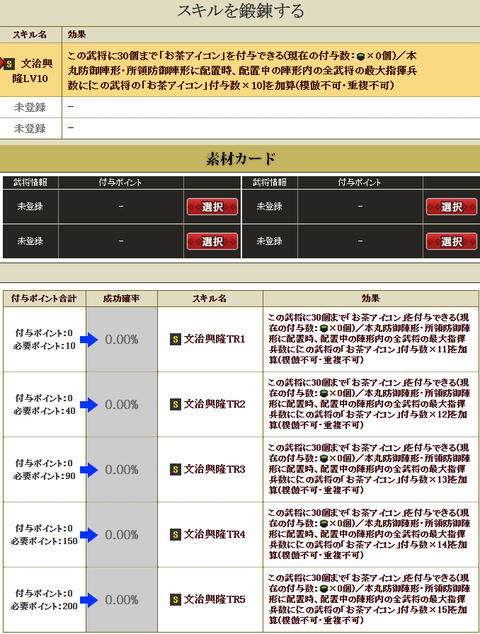Click the blue arrow in the 必要ポイント:10 row
This screenshot has height=634, width=480.
coord(89,340)
